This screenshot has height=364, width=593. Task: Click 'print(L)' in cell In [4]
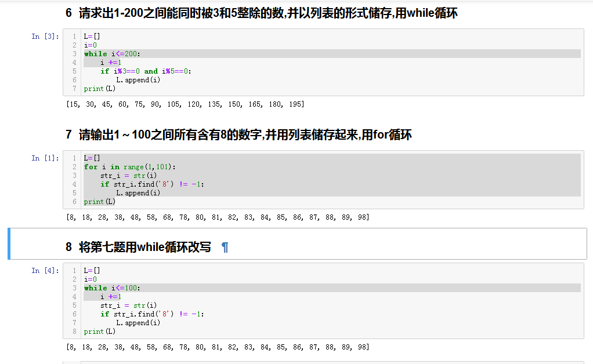click(x=99, y=331)
